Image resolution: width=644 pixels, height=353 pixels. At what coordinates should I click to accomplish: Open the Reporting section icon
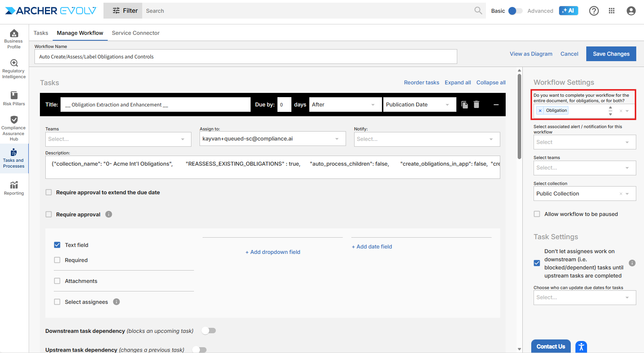click(14, 188)
